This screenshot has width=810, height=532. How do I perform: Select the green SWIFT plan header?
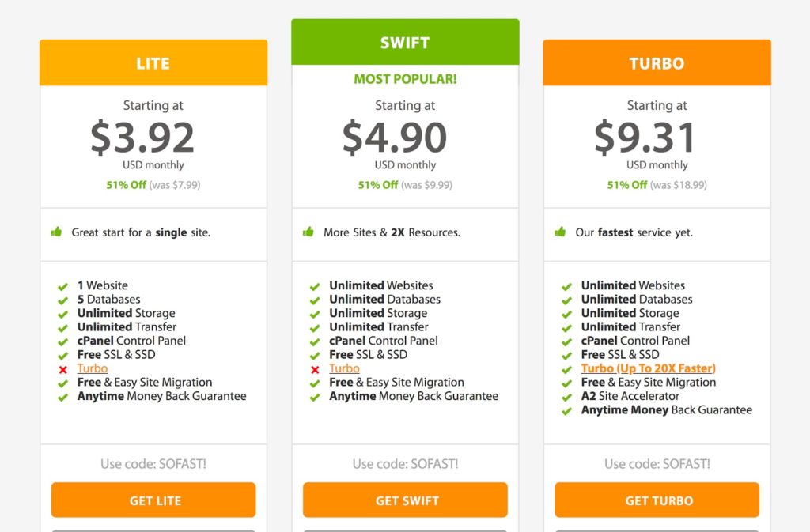point(405,42)
